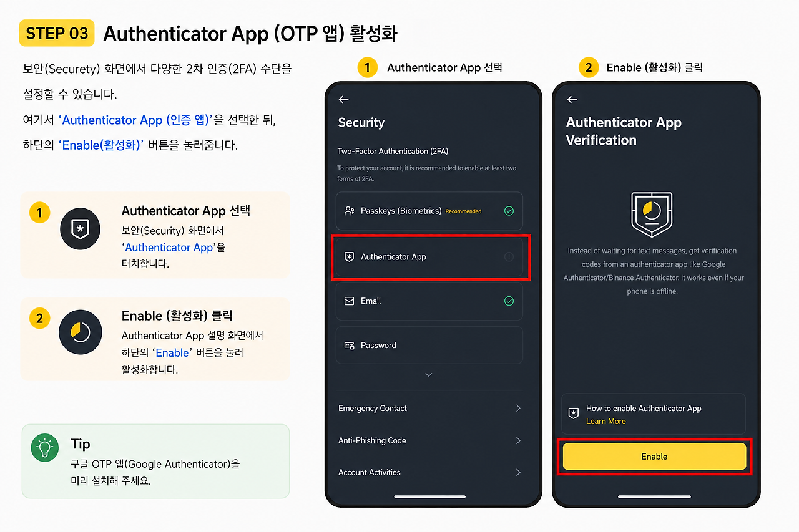
Task: Click the Passkeys people icon
Action: (350, 211)
